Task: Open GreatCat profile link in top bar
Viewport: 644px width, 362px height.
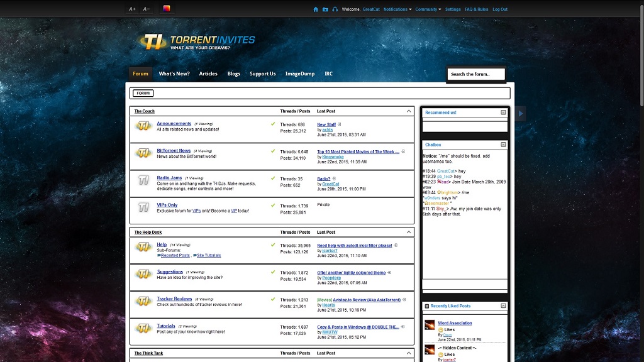Action: (x=371, y=9)
